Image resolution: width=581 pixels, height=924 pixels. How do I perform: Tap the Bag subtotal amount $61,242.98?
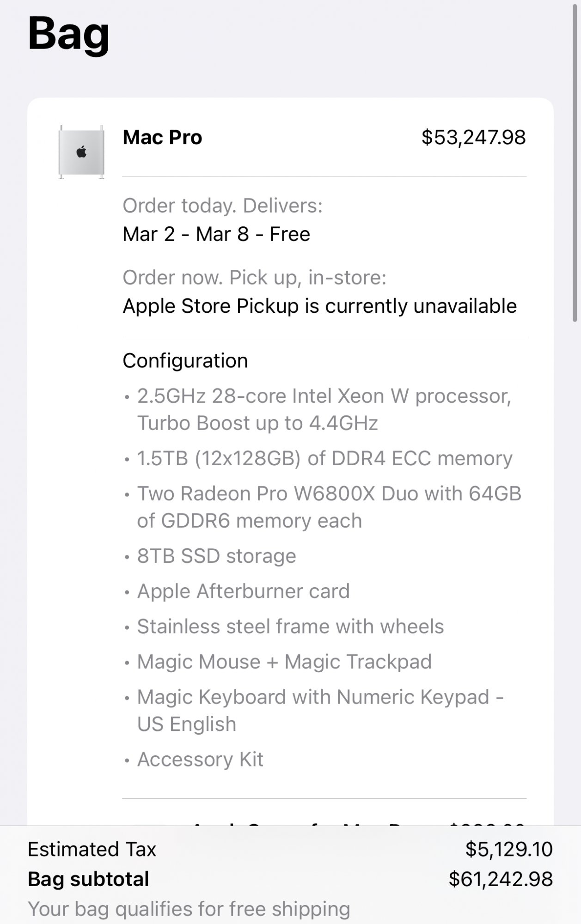point(500,879)
